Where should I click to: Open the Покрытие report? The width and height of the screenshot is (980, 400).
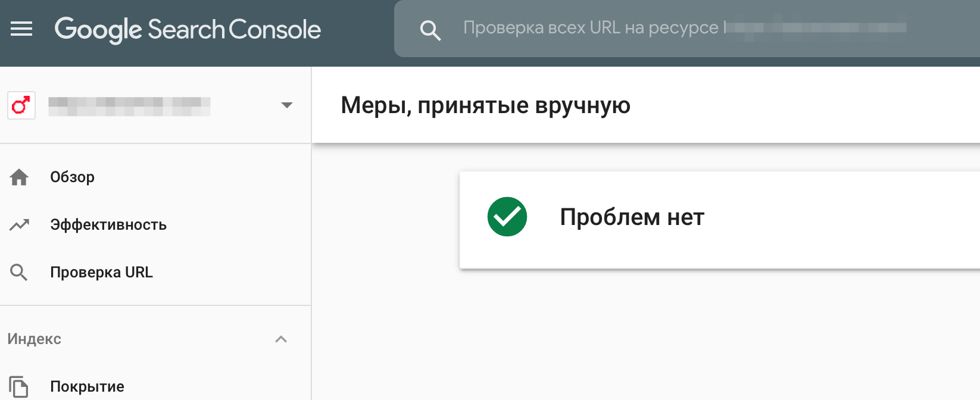tap(87, 386)
